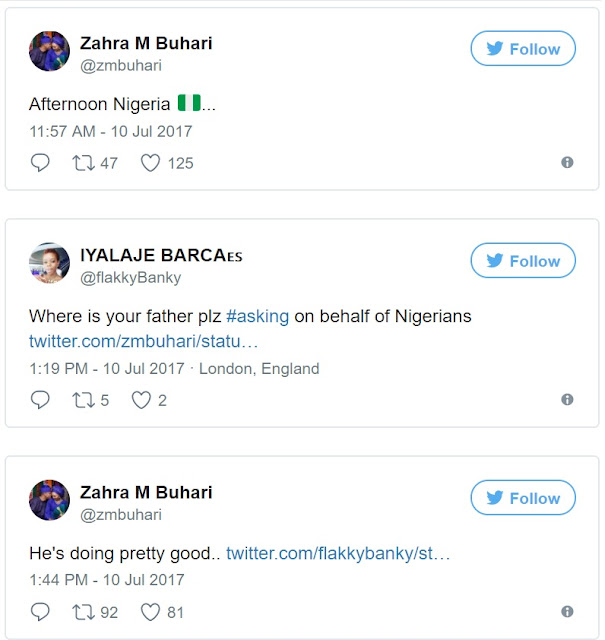Retweet the "Where is your father" tweet
Screen dimensions: 605x640
[x=84, y=400]
